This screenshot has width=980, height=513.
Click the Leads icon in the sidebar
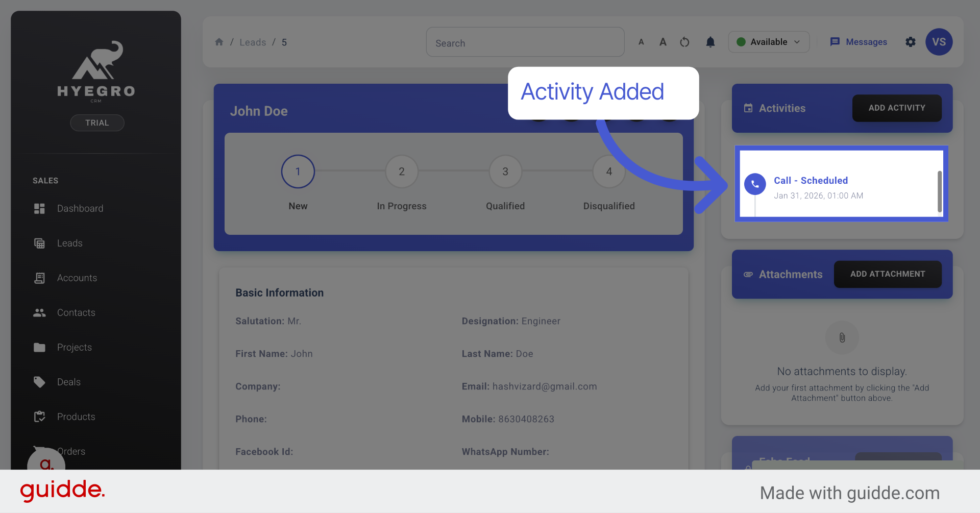39,243
